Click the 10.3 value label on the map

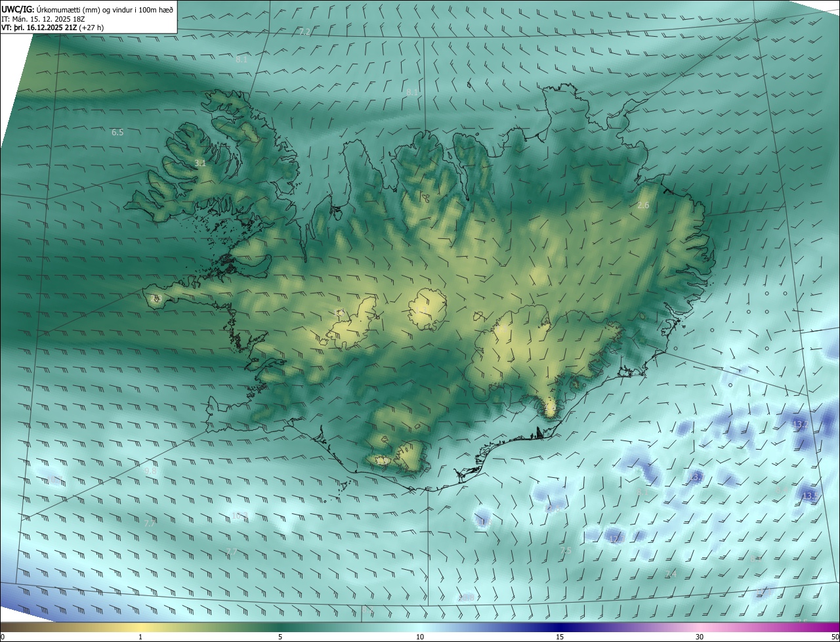[x=240, y=516]
